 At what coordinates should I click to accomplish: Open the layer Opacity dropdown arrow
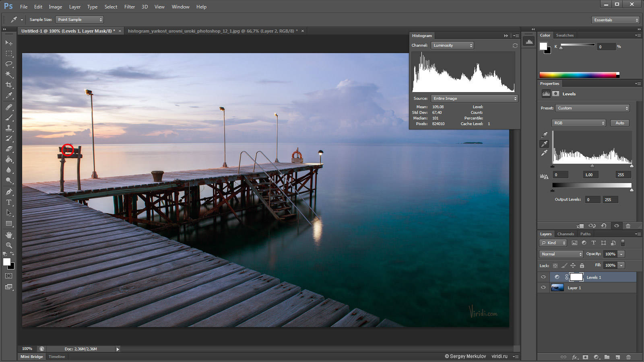coord(621,254)
